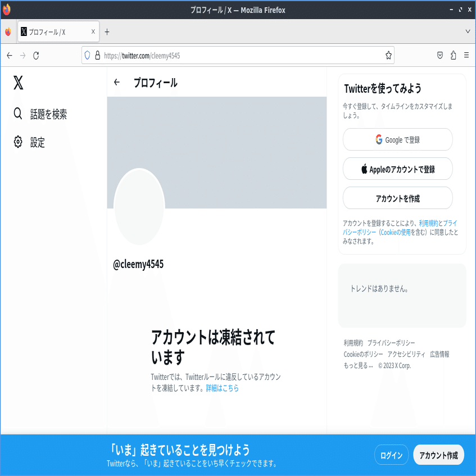Expand もっと見る footer menu
The image size is (476, 476).
click(x=358, y=365)
